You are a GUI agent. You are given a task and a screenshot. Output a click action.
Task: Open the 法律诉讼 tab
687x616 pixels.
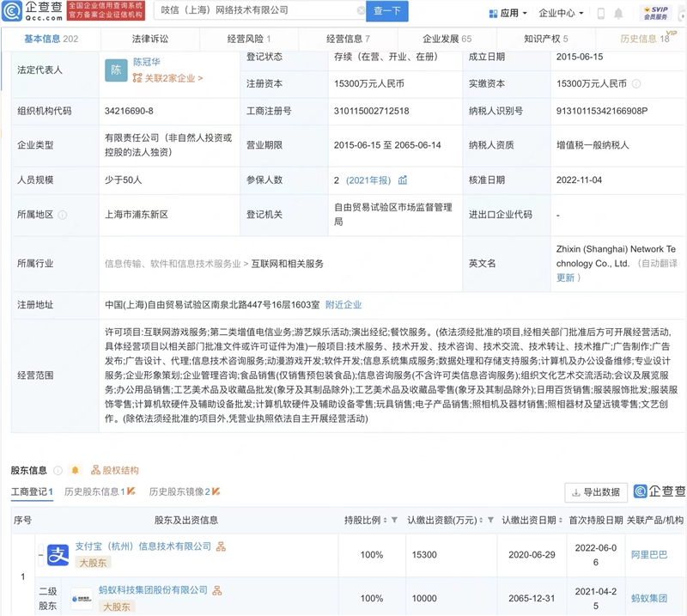149,39
